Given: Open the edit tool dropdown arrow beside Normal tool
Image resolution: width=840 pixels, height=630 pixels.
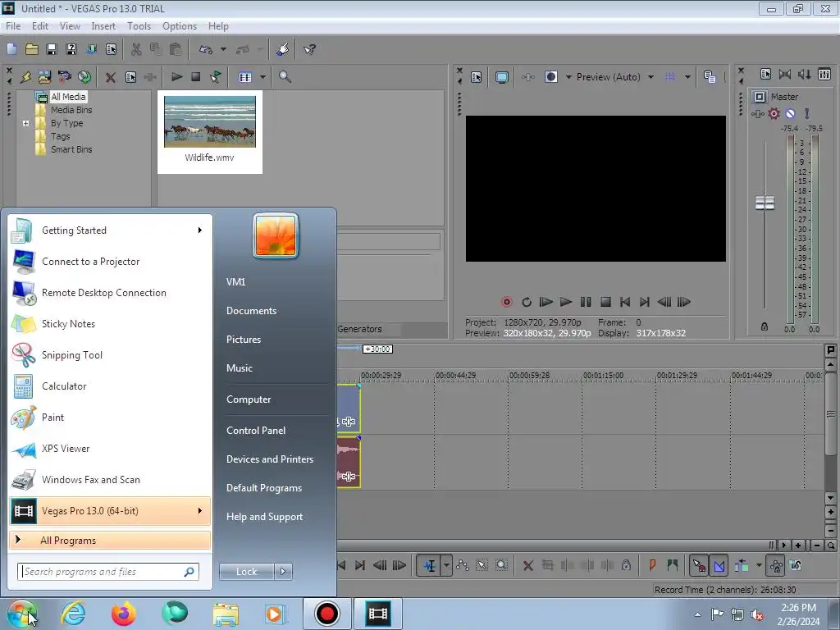Looking at the screenshot, I should click(x=446, y=565).
